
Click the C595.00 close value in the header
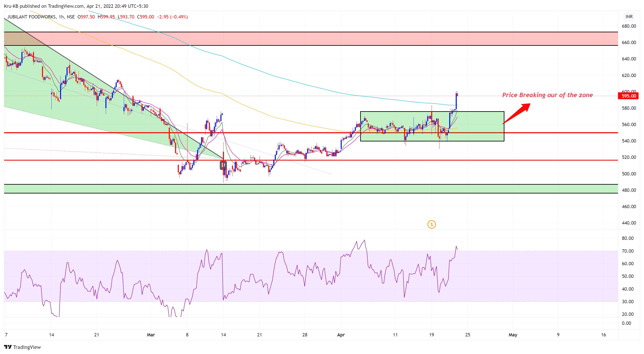click(145, 17)
